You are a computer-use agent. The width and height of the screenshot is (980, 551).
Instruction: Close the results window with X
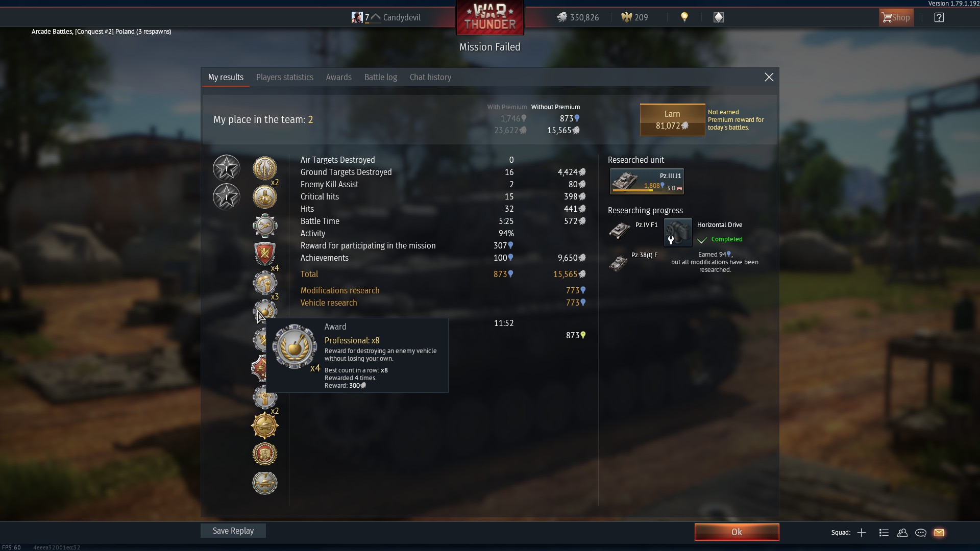click(769, 77)
